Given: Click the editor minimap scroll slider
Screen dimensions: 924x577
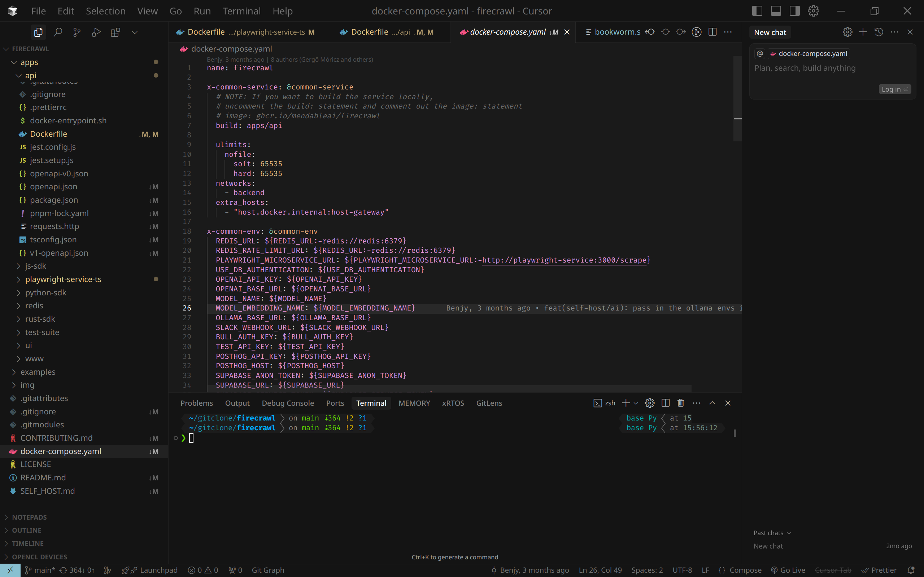Looking at the screenshot, I should tap(737, 99).
